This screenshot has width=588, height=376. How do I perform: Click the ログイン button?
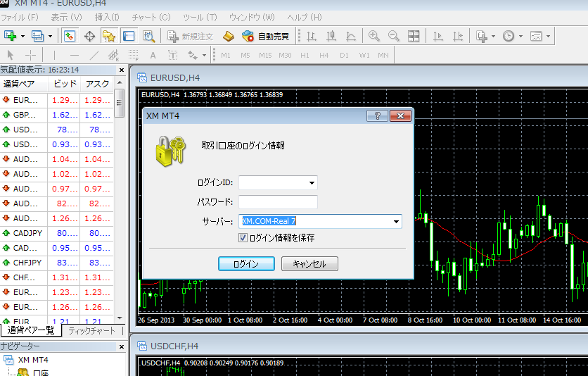(x=246, y=264)
